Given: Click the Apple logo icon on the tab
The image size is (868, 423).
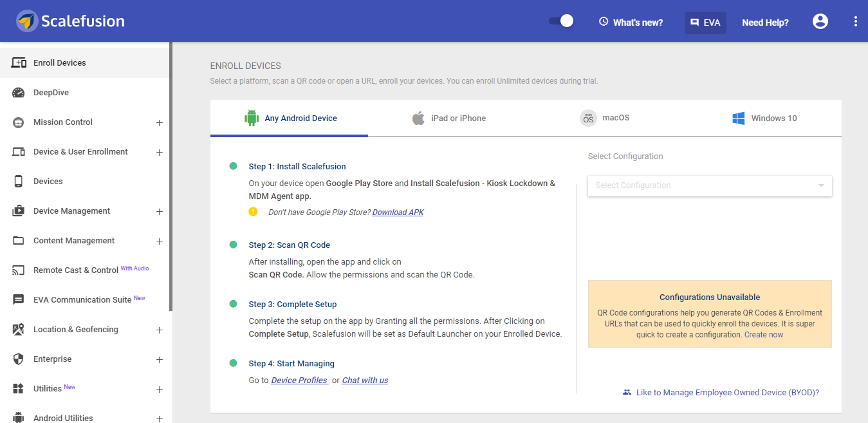Looking at the screenshot, I should [418, 118].
